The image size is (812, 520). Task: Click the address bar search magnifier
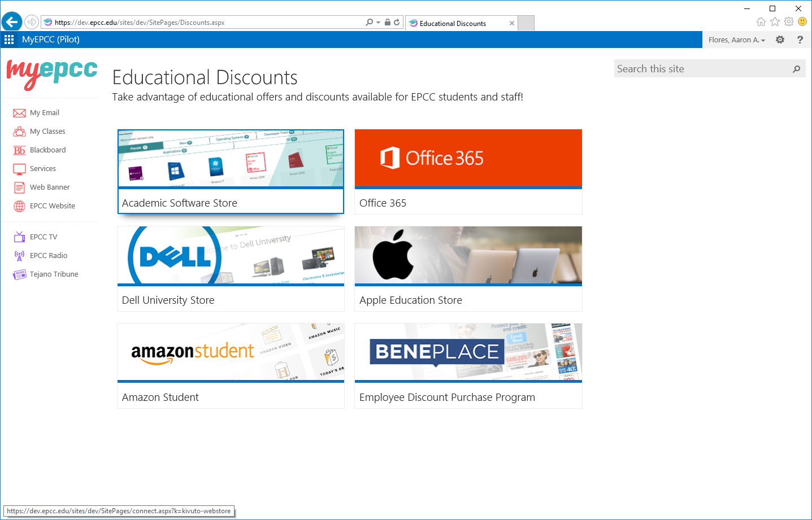pyautogui.click(x=370, y=23)
